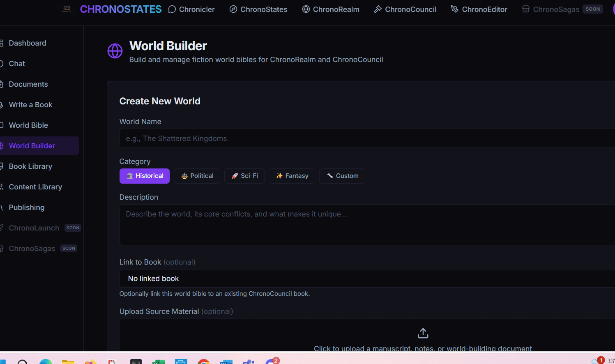Pick the Sci-Fi category
The image size is (615, 364).
tap(244, 176)
